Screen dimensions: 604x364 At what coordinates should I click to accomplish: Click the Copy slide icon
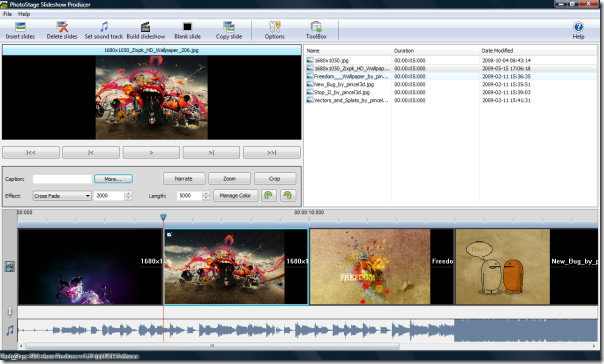[229, 27]
